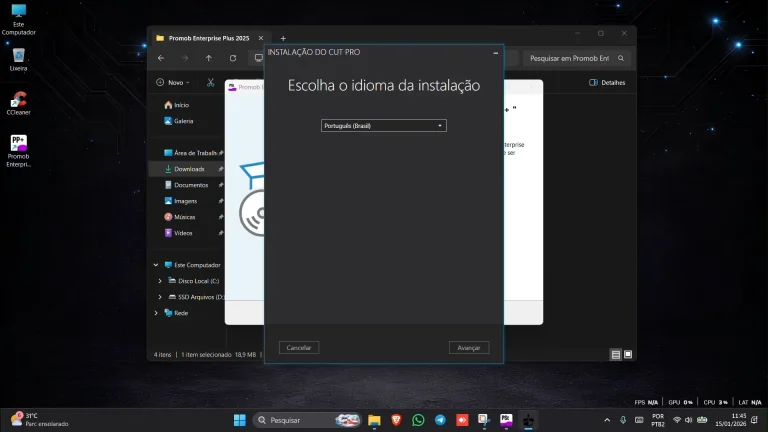Click the "1 item selecionado" status text
768x432 pixels.
tap(206, 355)
